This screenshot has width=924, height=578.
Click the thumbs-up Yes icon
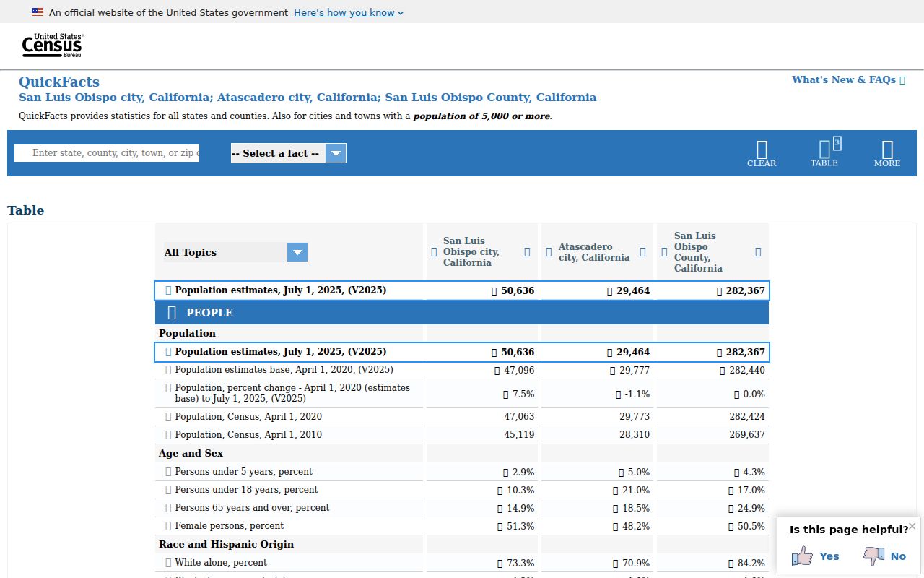(x=802, y=556)
